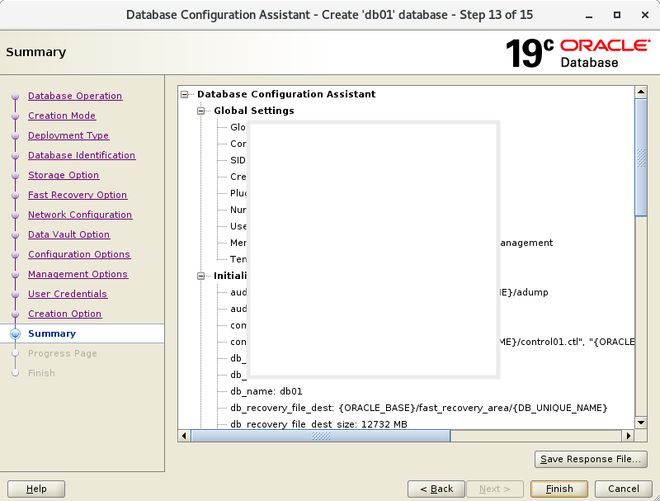Minimize the Database Configuration Assistant window
Screen dimensions: 660x501
click(x=589, y=16)
